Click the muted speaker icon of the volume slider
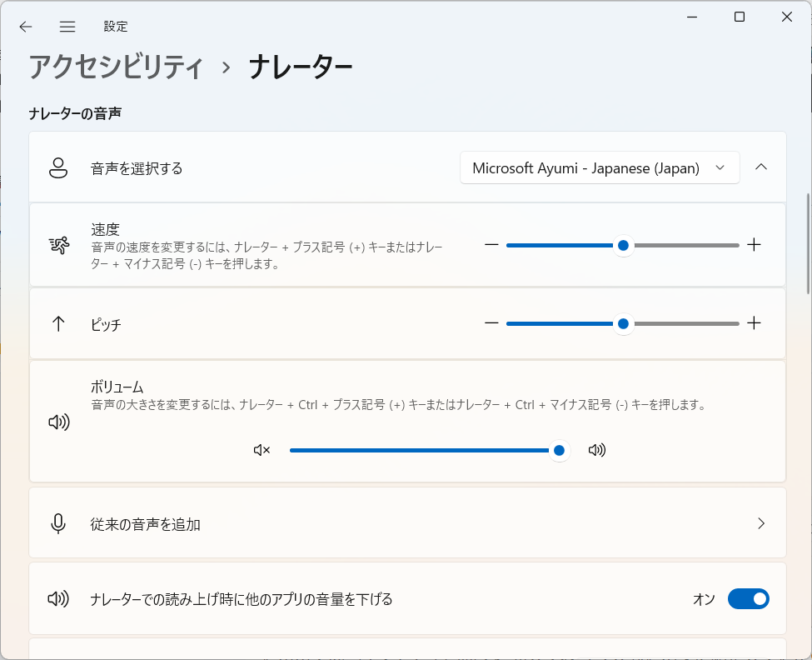This screenshot has width=812, height=660. pos(262,450)
